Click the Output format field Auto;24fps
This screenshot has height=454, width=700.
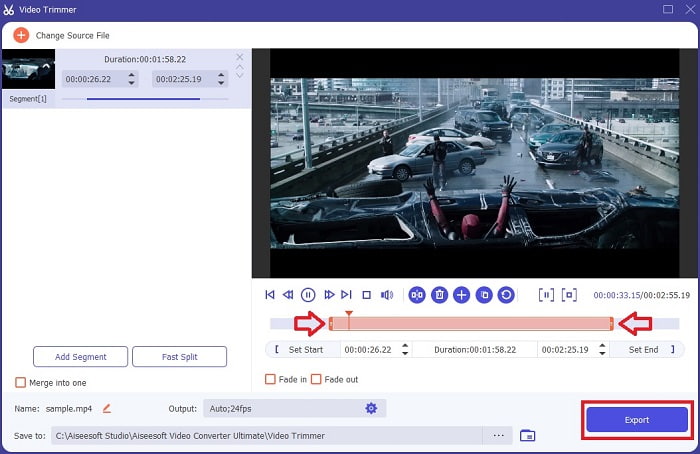(x=295, y=408)
